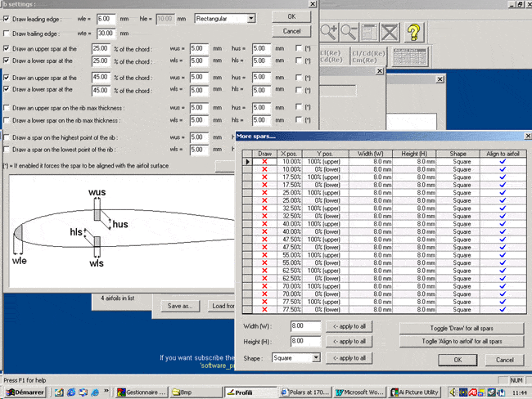
Task: Click the zoom out magnifier icon
Action: [x=350, y=33]
